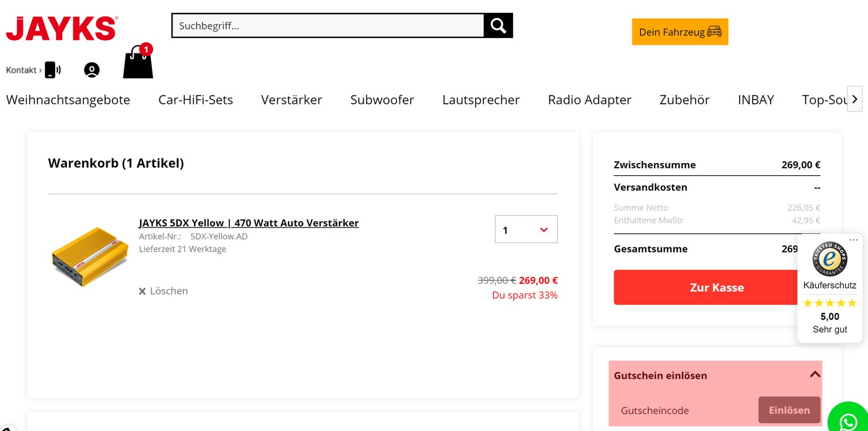Click the JAYKS logo
Viewport: 868px width, 431px height.
click(62, 29)
